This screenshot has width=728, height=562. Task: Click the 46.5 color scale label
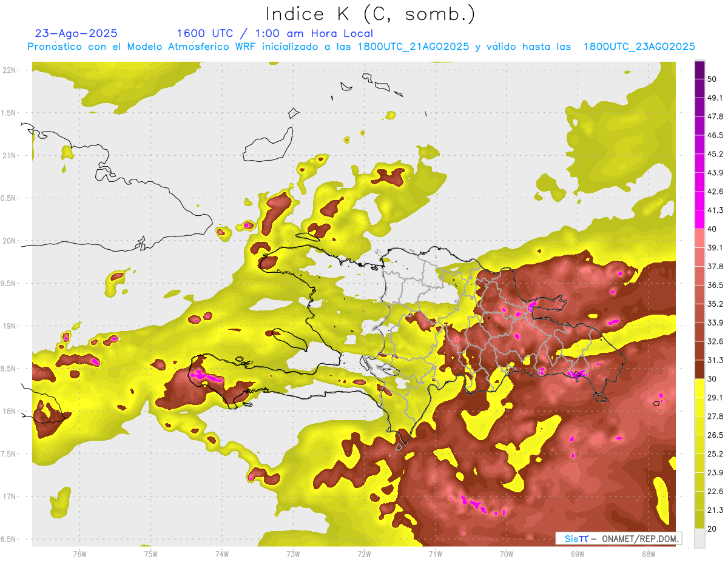(x=715, y=135)
